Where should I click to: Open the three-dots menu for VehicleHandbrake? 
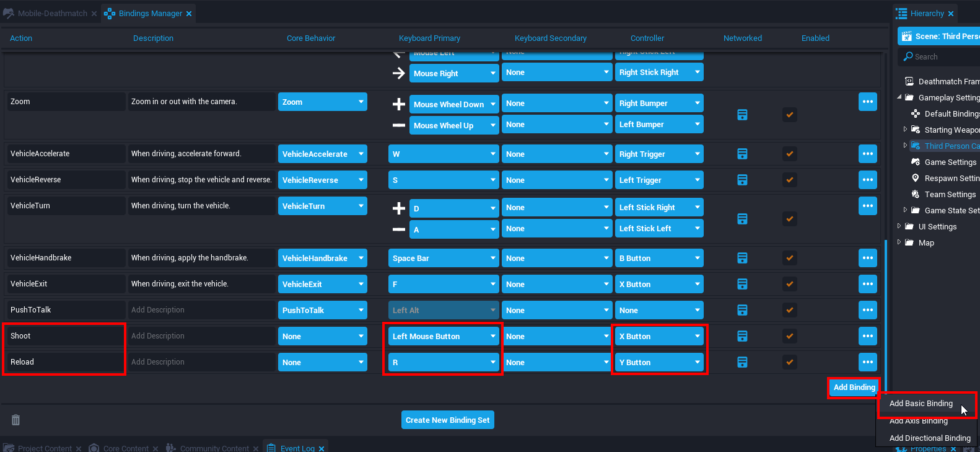867,258
